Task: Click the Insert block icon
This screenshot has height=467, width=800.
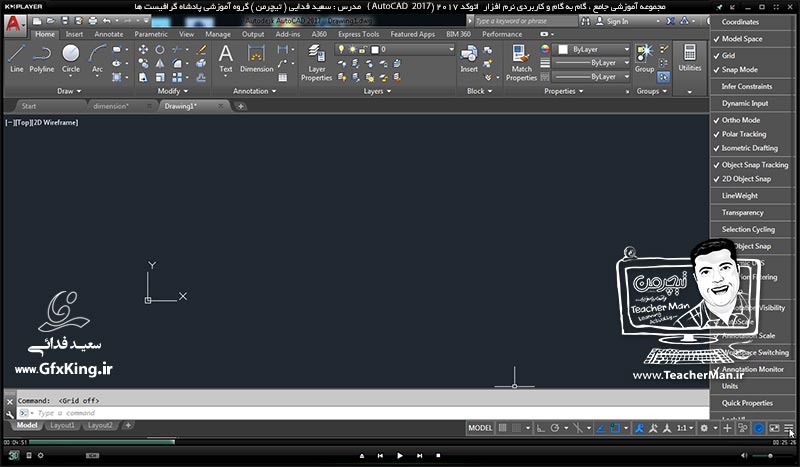Action: [x=469, y=58]
